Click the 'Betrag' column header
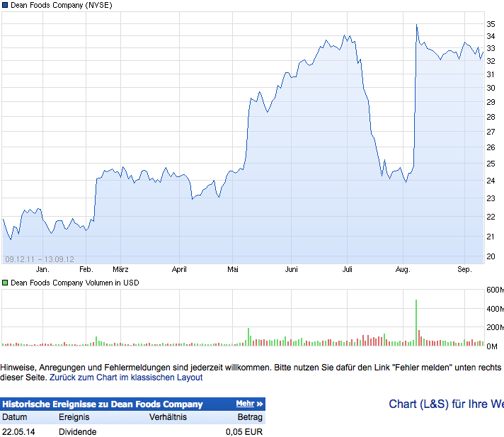Screen dimensions: 504x437 click(x=249, y=417)
